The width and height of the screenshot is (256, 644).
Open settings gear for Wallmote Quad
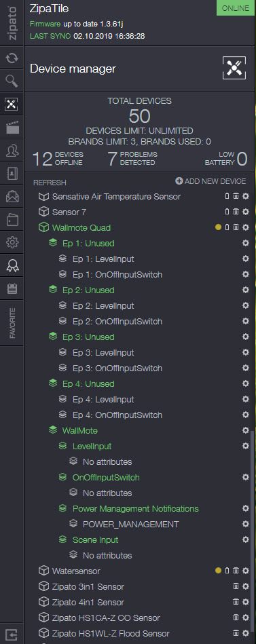coord(246,227)
